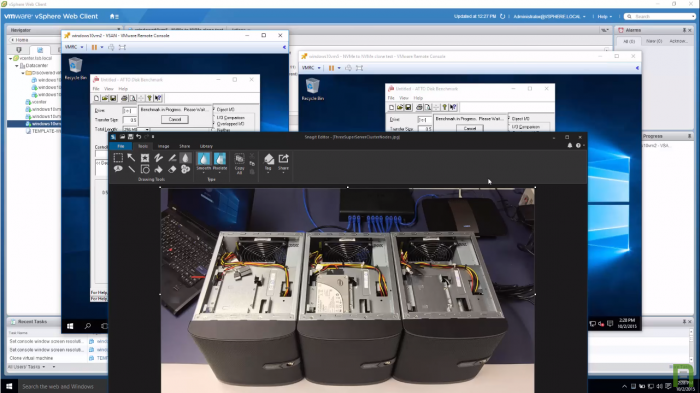
Task: Pause VM in NVMe clone test console
Action: (331, 68)
